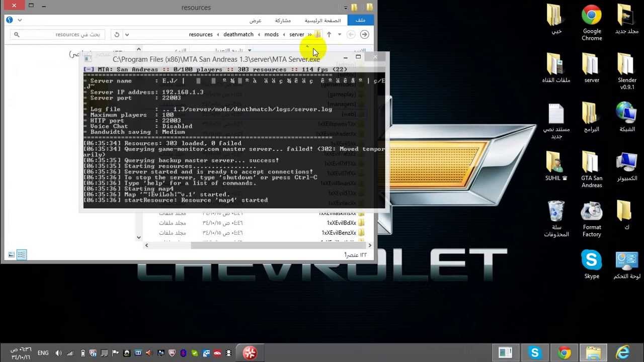Open the 'server' desktop folder

click(592, 68)
